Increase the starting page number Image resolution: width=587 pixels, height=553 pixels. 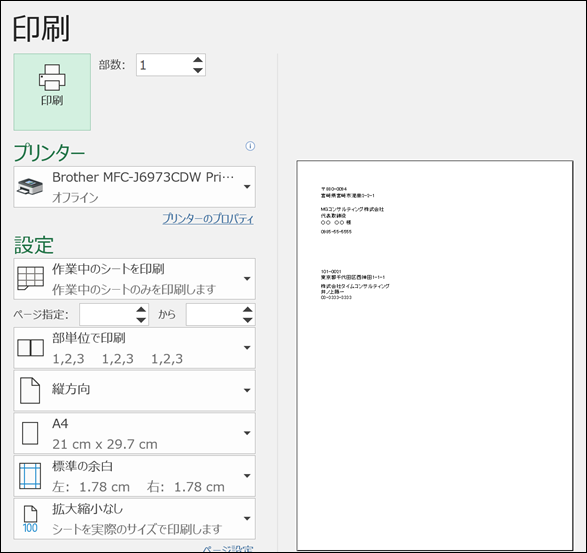pos(141,310)
